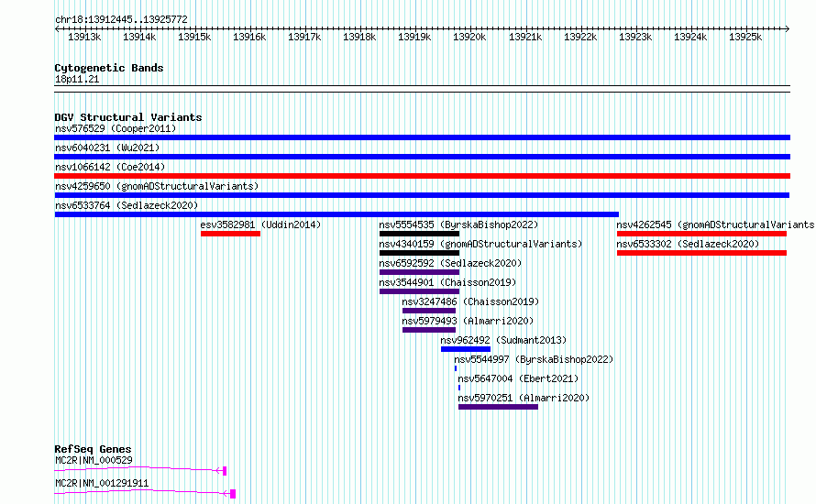Open esv3582981 (Uddin2014) label
Image resolution: width=816 pixels, height=504 pixels.
coord(260,225)
